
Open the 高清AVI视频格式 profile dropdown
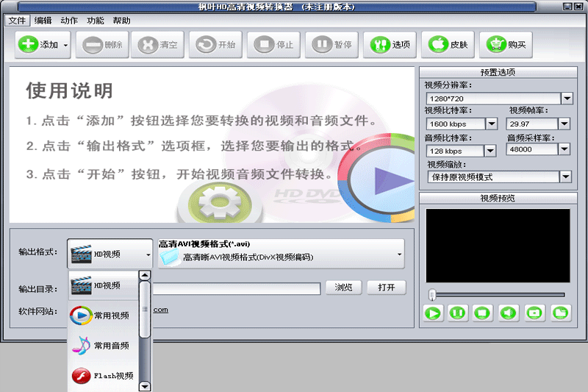point(282,254)
